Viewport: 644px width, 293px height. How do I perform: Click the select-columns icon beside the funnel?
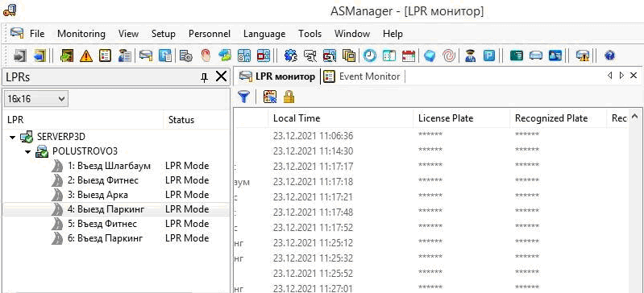pyautogui.click(x=270, y=97)
